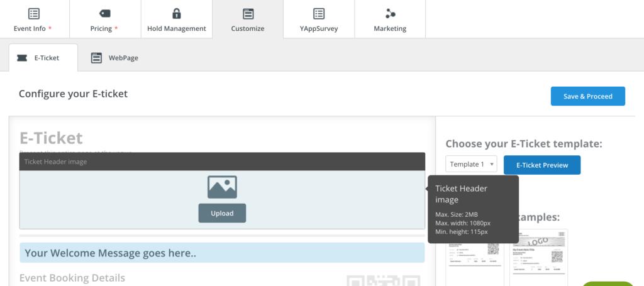This screenshot has height=286, width=644.
Task: Open the Marketing tab
Action: coord(390,19)
